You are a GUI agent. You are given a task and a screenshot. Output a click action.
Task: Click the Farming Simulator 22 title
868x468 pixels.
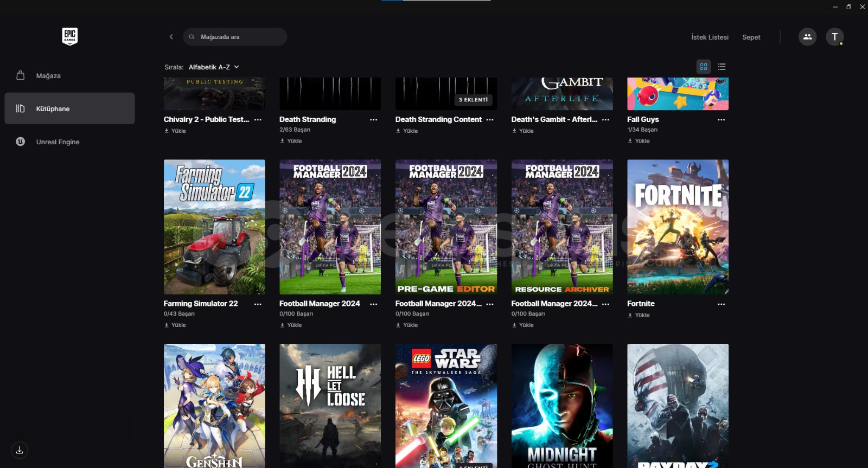pyautogui.click(x=201, y=304)
